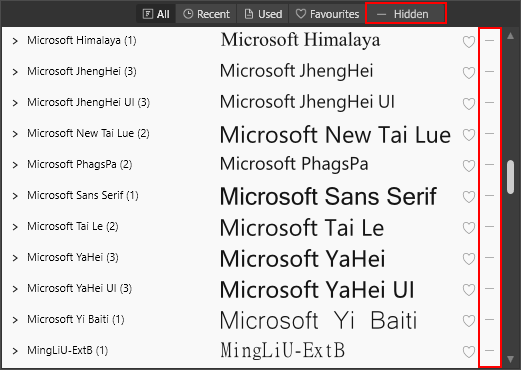Screen dimensions: 521x370
Task: Hide the Microsoft Sans Serif font
Action: tap(489, 195)
